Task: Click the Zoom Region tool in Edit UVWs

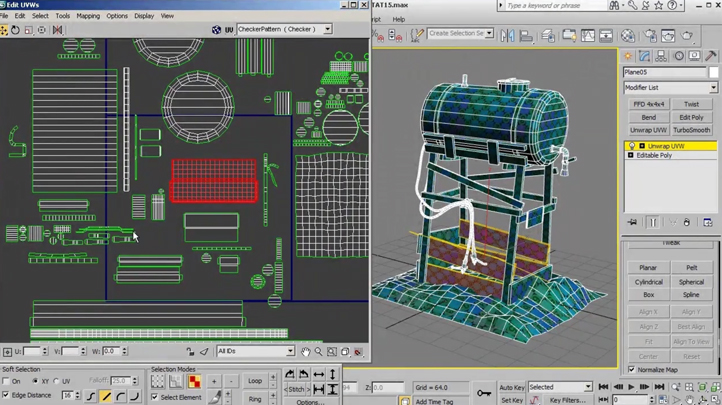Action: pyautogui.click(x=332, y=352)
